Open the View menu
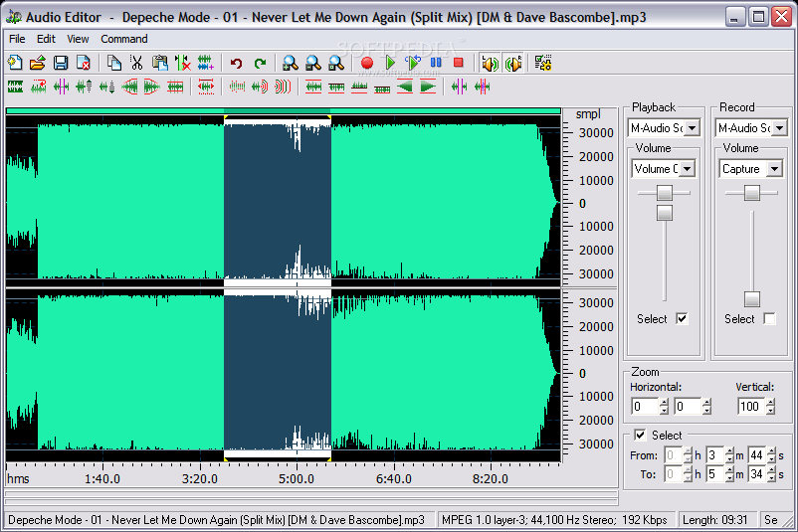This screenshot has width=798, height=532. [78, 39]
